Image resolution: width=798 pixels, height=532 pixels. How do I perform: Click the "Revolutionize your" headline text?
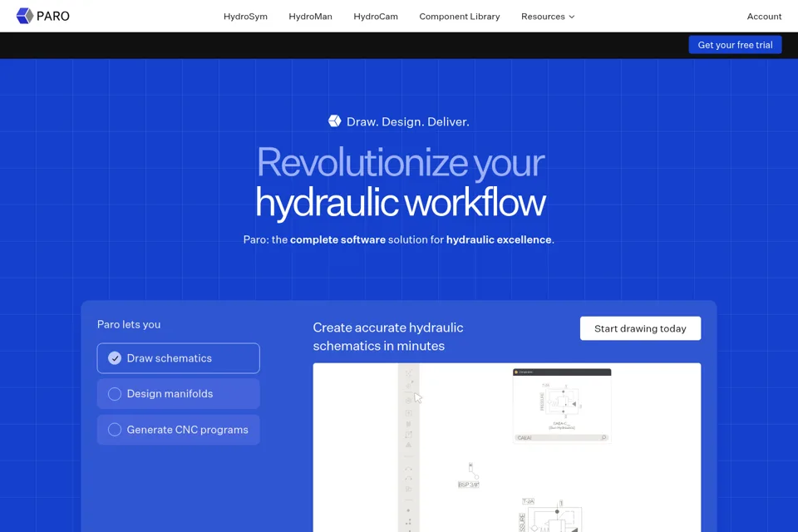[401, 162]
